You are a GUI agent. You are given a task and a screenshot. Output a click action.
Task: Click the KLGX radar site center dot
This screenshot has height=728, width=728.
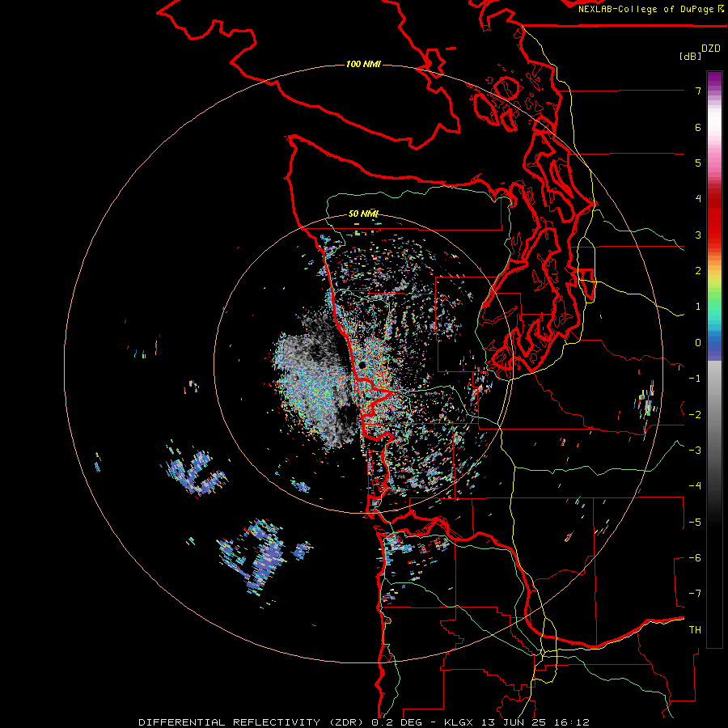point(362,366)
